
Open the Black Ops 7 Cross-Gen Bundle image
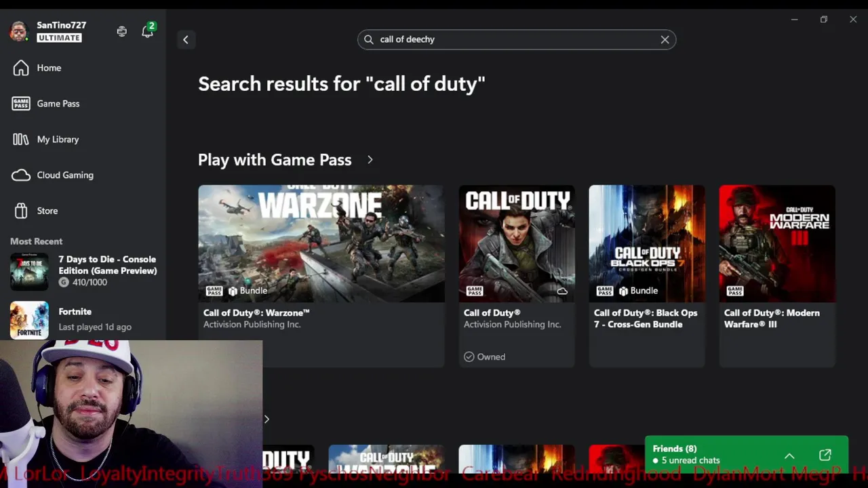(647, 243)
